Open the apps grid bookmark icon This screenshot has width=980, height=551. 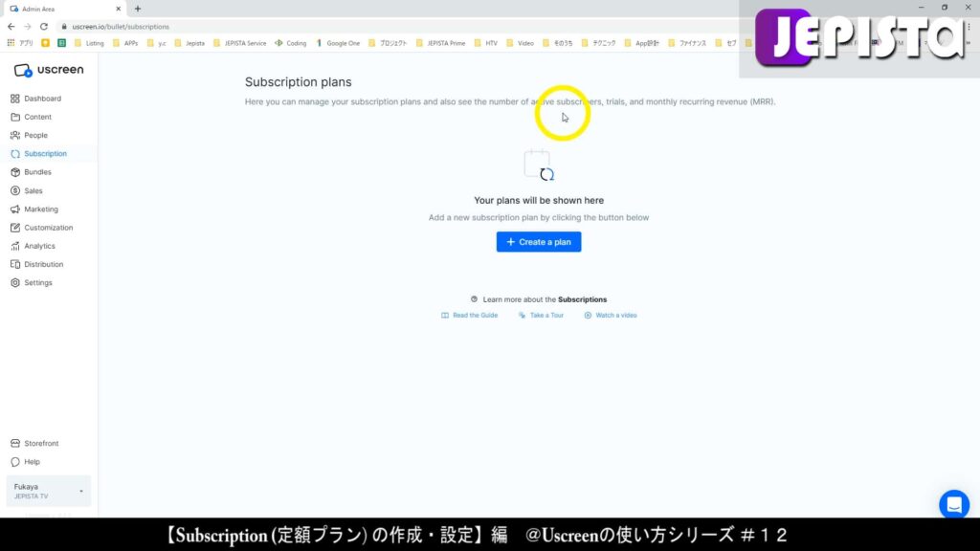(x=11, y=43)
